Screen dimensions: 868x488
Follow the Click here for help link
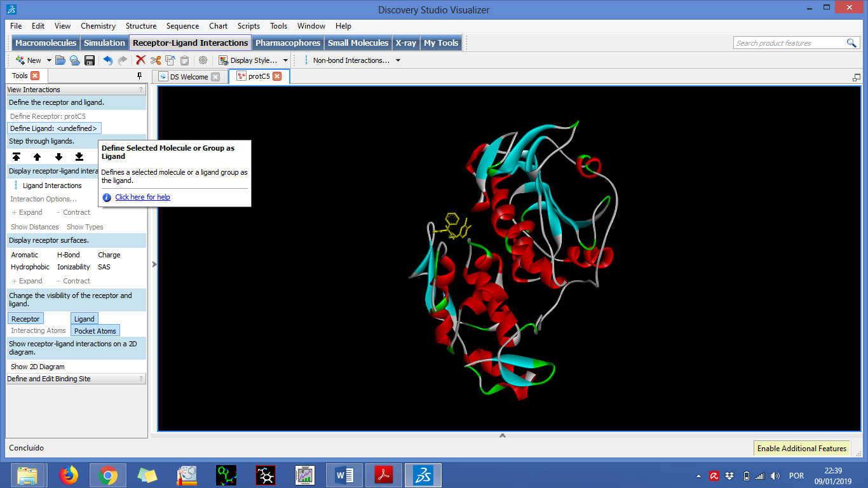pyautogui.click(x=142, y=196)
